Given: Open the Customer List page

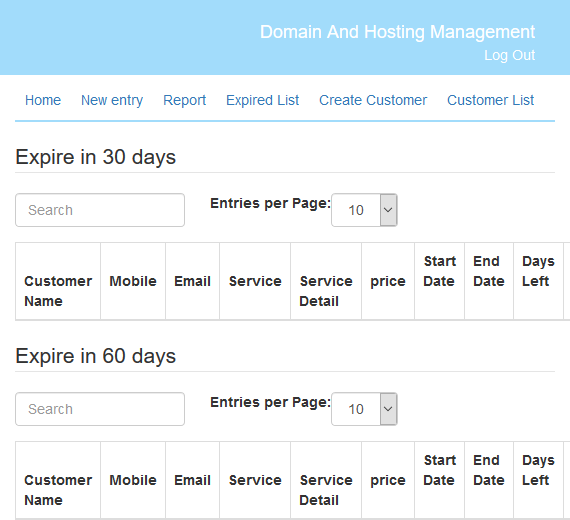Looking at the screenshot, I should pos(490,100).
